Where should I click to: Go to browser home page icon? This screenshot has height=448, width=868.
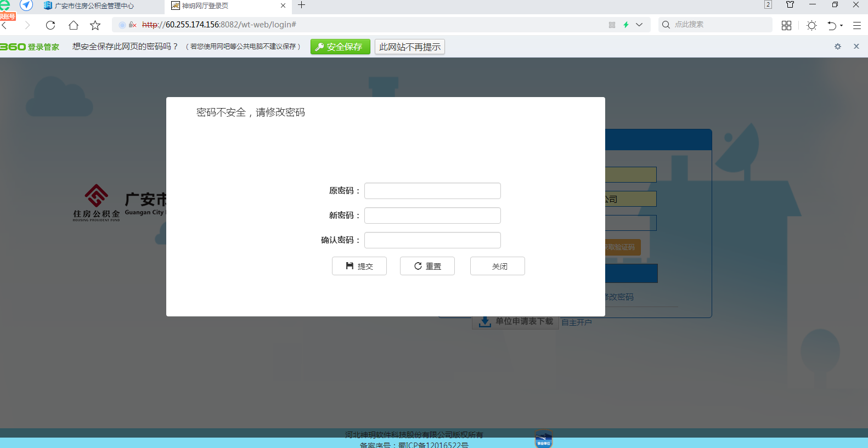(x=74, y=25)
